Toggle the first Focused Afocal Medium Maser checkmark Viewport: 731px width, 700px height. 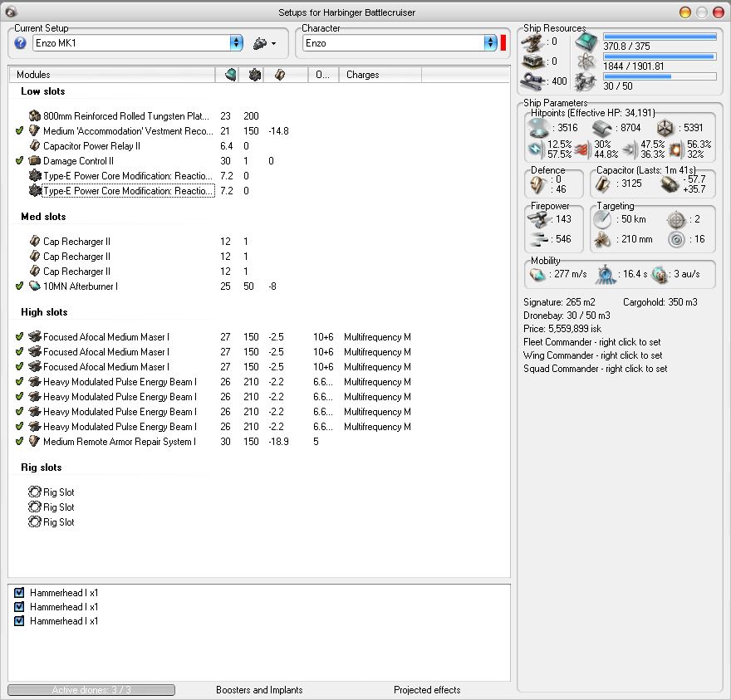tap(19, 336)
